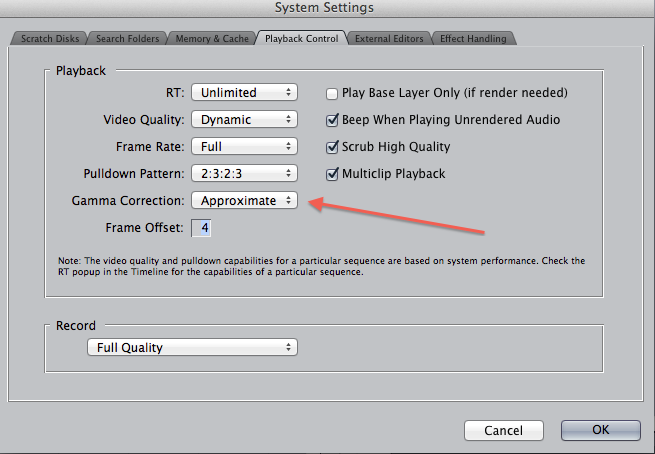655x454 pixels.
Task: Open the Pulldown Pattern dropdown
Action: pyautogui.click(x=245, y=173)
